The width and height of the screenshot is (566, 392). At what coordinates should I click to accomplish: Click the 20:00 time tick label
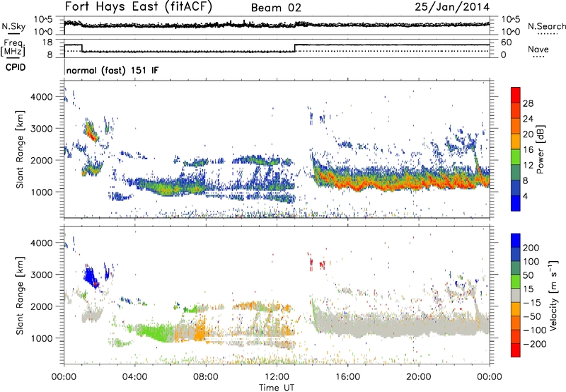tap(418, 377)
